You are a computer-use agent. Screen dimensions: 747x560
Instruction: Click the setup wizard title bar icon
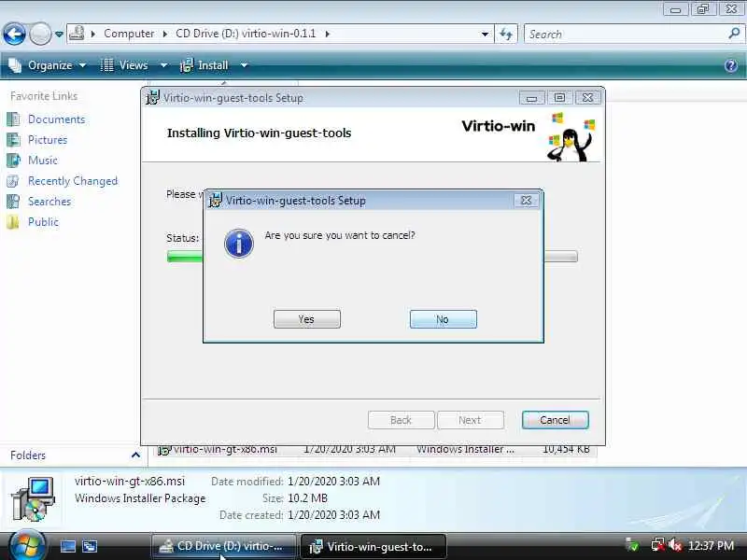pyautogui.click(x=152, y=98)
